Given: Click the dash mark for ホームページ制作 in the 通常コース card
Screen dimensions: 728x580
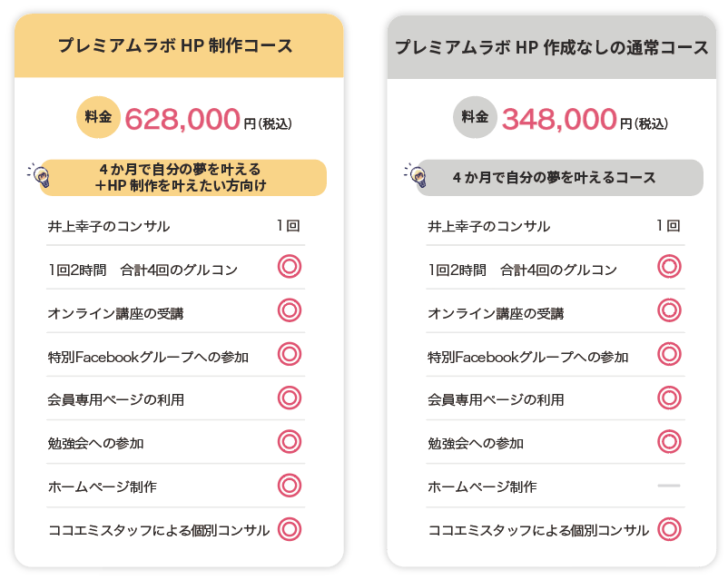Looking at the screenshot, I should click(x=669, y=486).
